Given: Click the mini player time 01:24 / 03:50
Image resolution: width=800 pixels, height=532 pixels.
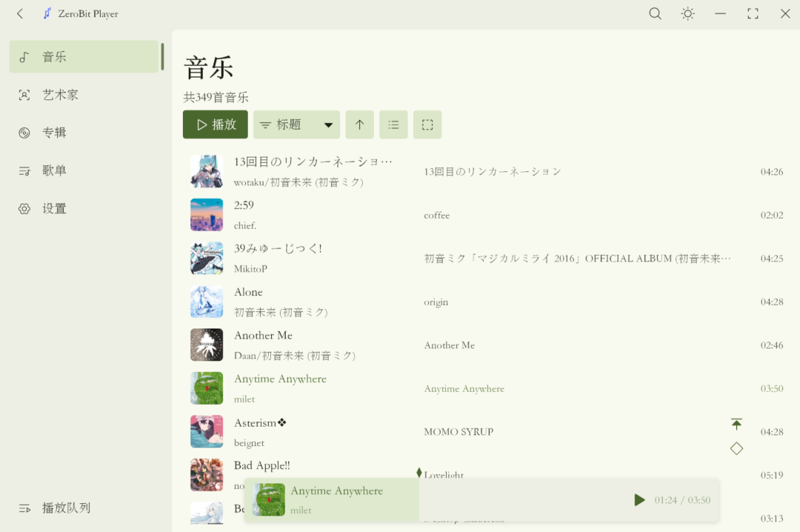Looking at the screenshot, I should click(x=682, y=500).
